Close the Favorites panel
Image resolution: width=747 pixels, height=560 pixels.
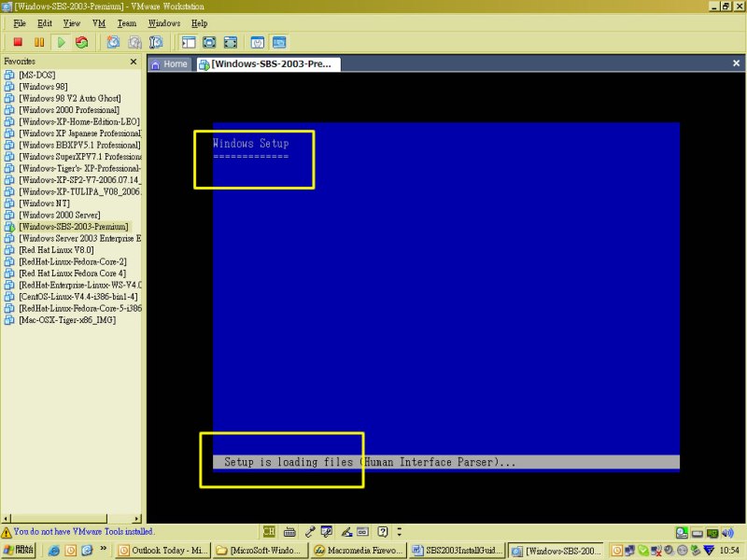[134, 62]
